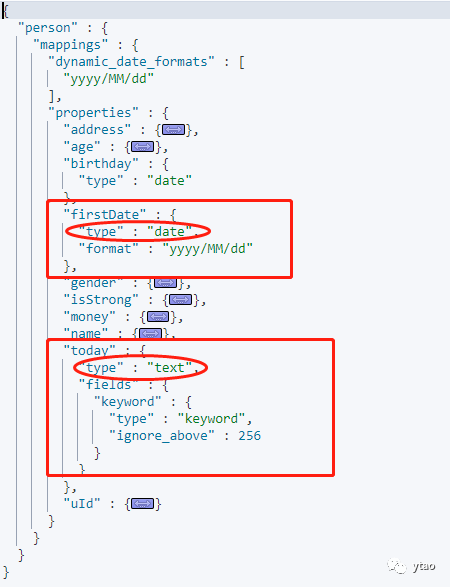Click the "firstDate" field key
450x587 pixels.
pyautogui.click(x=105, y=215)
